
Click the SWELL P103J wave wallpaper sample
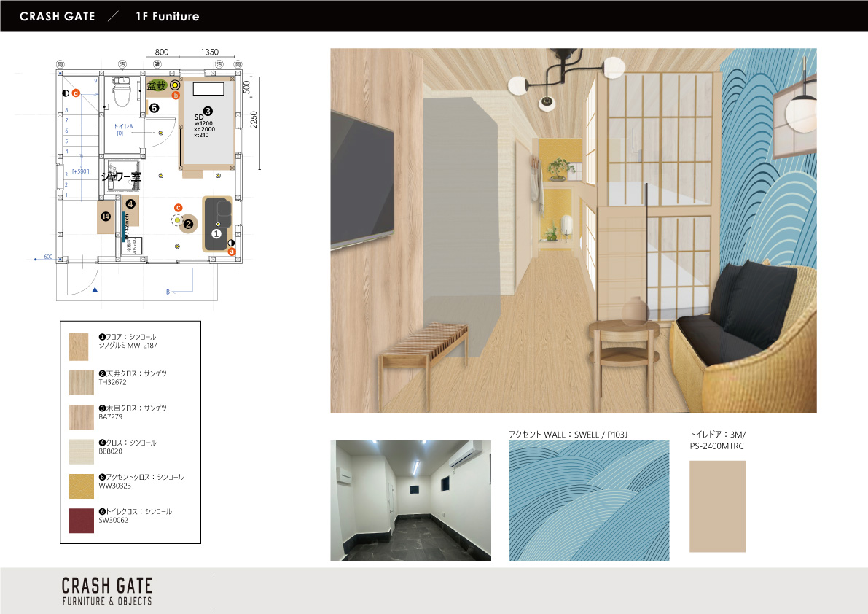588,500
